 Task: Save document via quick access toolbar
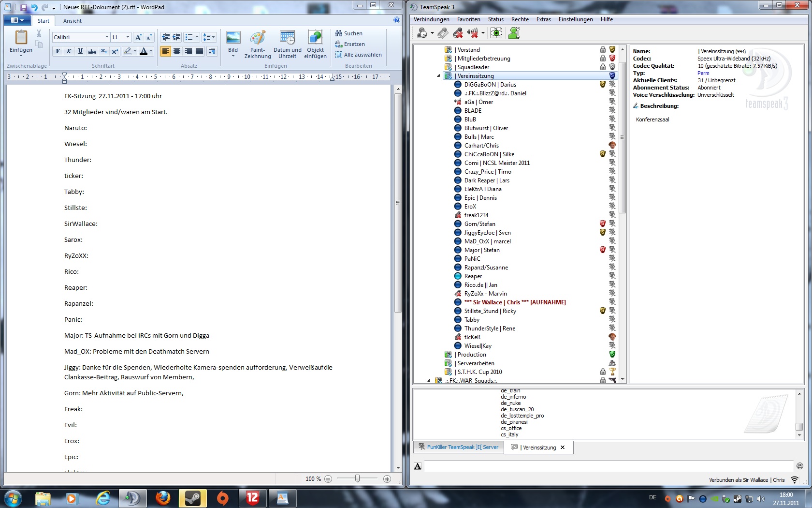click(x=23, y=7)
